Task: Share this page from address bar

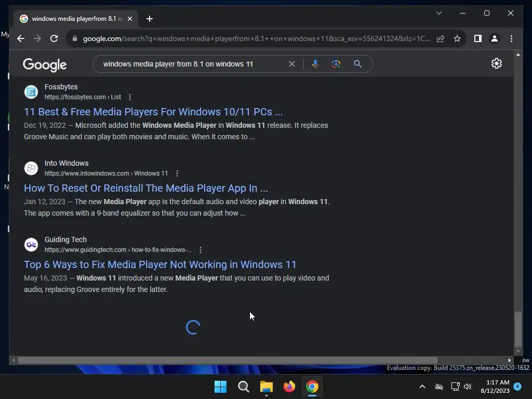Action: (441, 38)
